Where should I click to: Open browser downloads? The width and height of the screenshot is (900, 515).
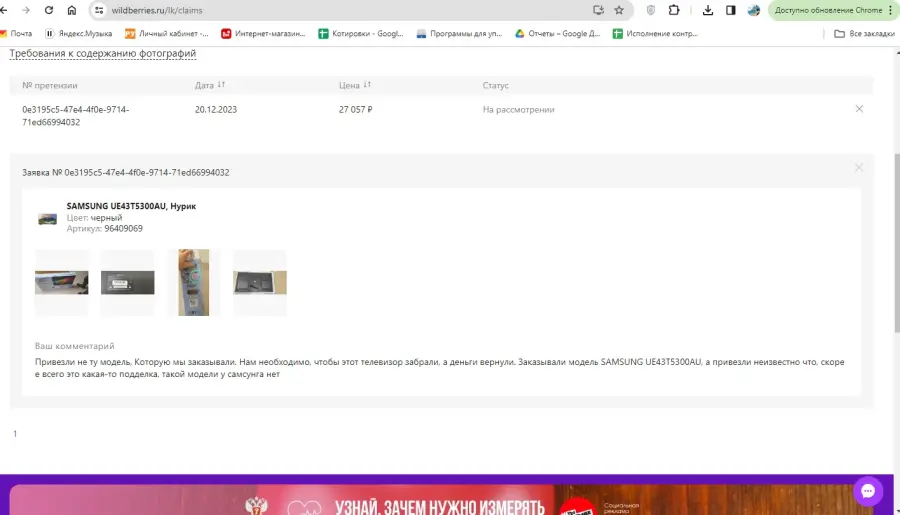point(708,10)
